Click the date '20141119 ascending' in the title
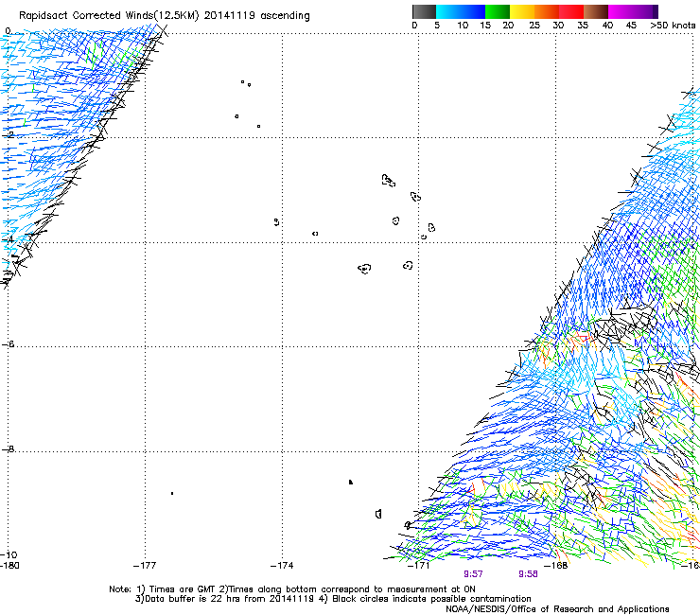Viewport: 700px width, 615px height. pos(256,15)
